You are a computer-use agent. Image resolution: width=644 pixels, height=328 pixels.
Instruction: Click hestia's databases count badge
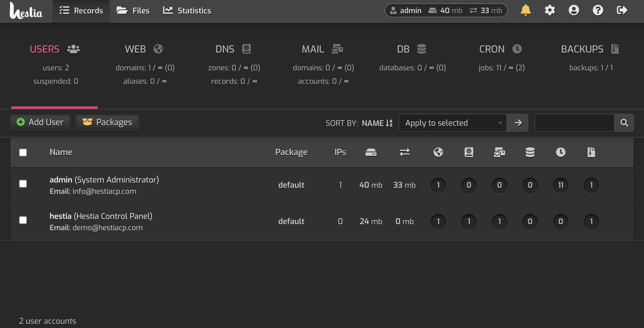(530, 221)
